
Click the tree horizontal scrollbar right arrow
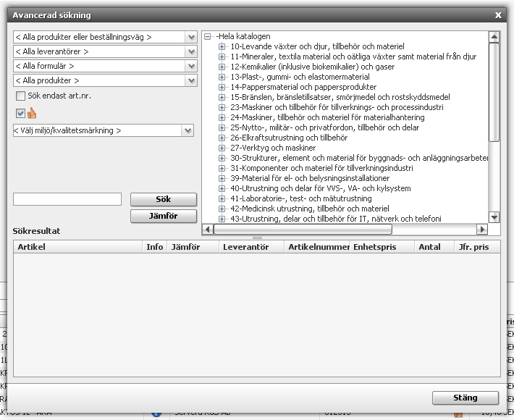click(x=482, y=229)
